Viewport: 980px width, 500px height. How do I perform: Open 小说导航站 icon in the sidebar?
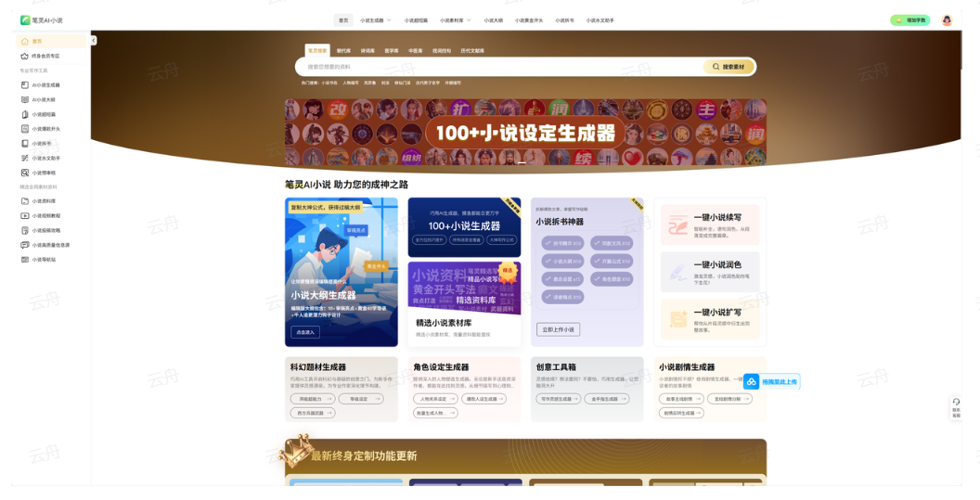coord(25,260)
